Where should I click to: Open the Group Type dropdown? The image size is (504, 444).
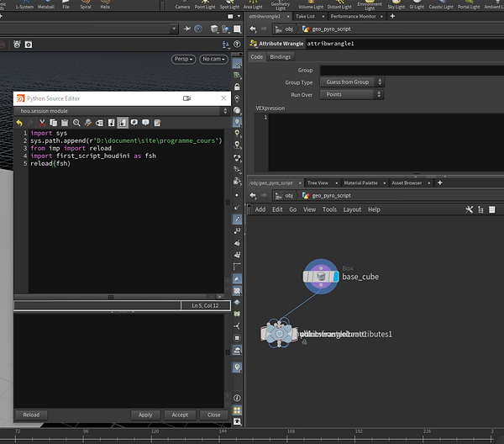(352, 82)
